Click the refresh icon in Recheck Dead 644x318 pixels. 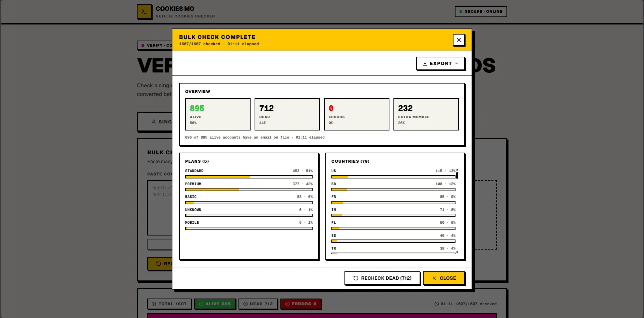click(x=356, y=278)
